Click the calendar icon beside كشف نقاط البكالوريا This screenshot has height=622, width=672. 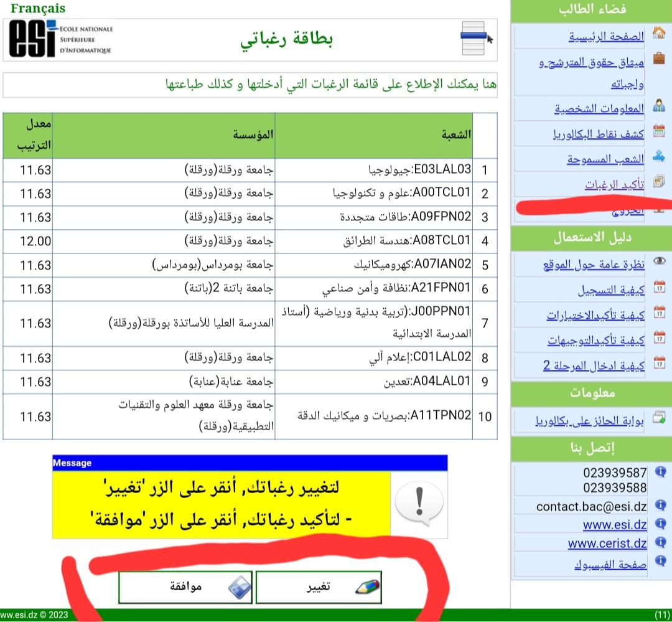click(x=658, y=131)
